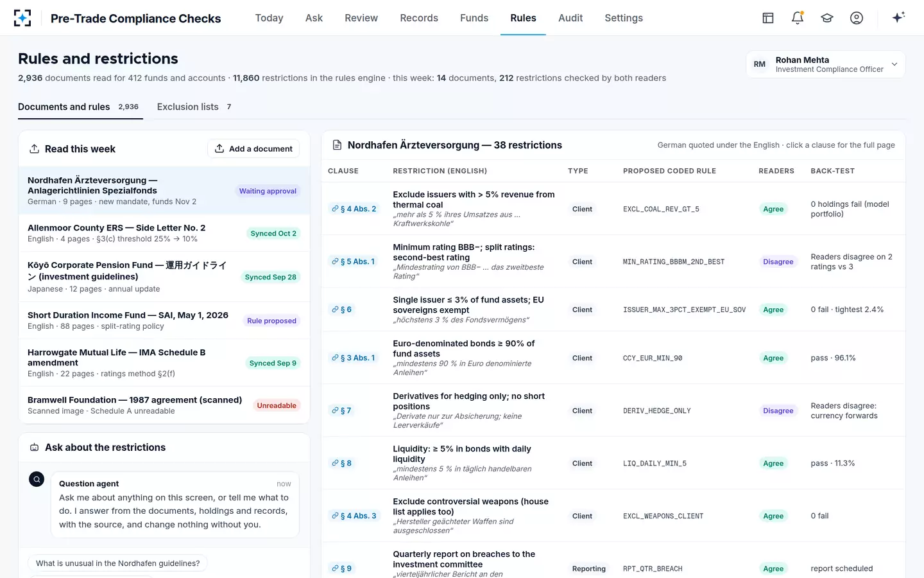Click the document icon next to Nordhafen heading
This screenshot has height=578, width=924.
[x=337, y=145]
